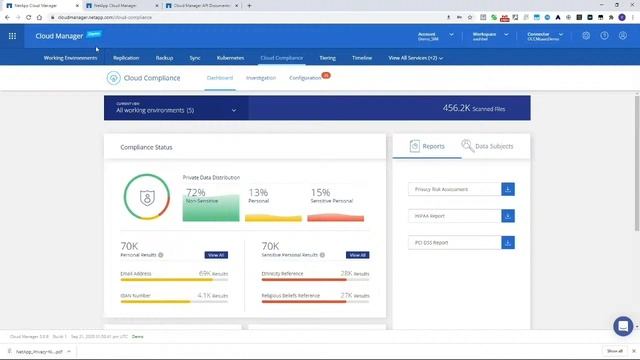
Task: Open the browser extensions puzzle icon
Action: point(611,17)
